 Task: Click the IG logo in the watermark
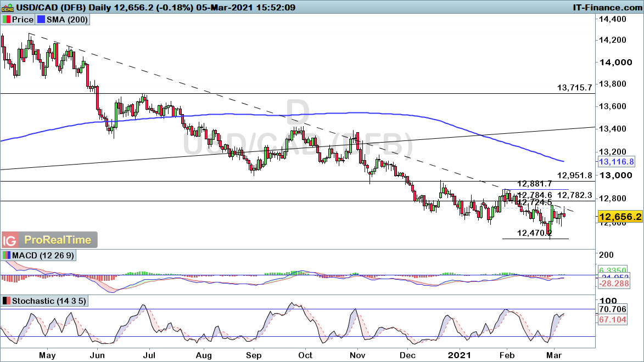point(9,240)
